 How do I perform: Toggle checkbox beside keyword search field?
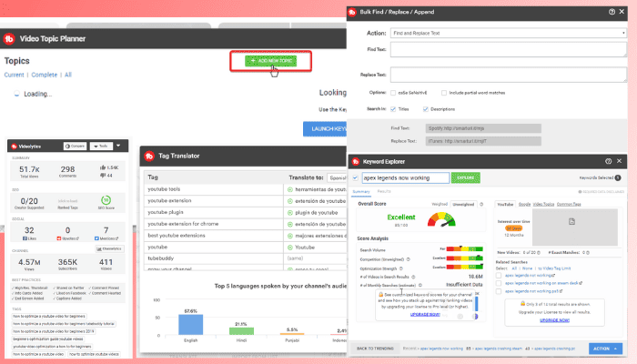point(356,177)
